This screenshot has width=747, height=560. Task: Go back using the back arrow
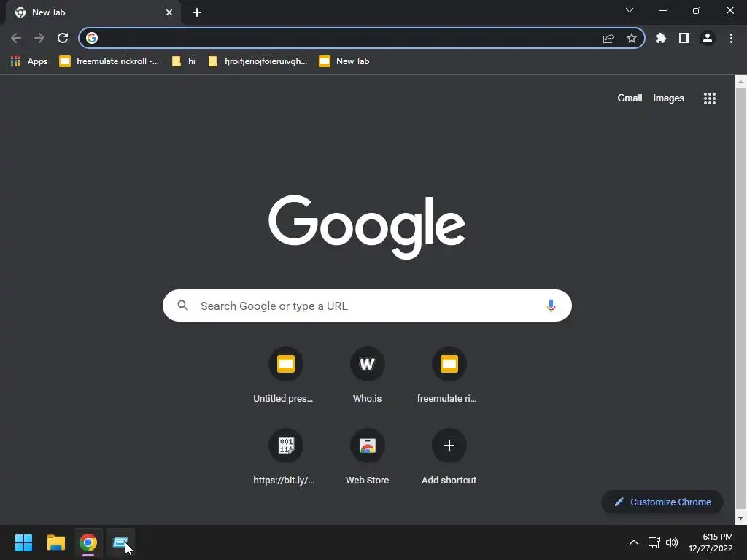coord(16,38)
